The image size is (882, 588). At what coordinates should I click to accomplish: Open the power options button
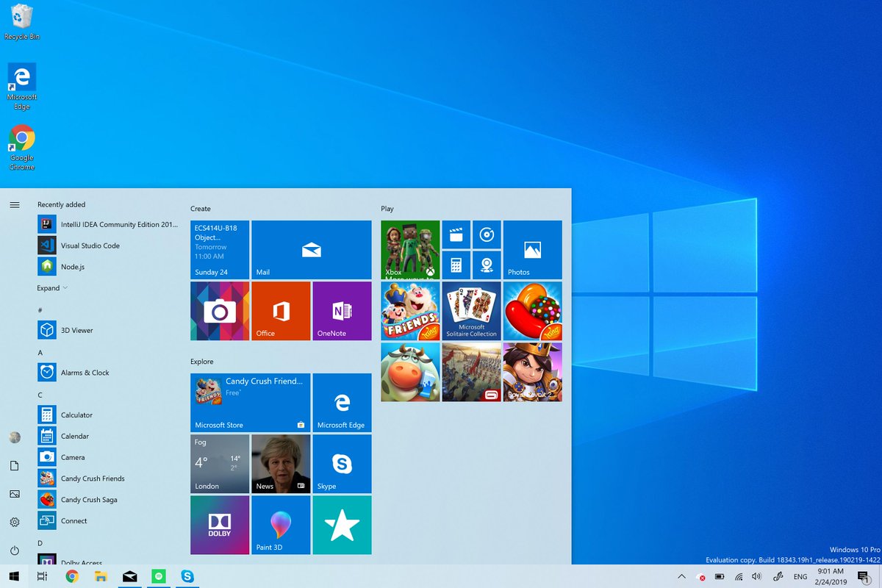[x=15, y=551]
